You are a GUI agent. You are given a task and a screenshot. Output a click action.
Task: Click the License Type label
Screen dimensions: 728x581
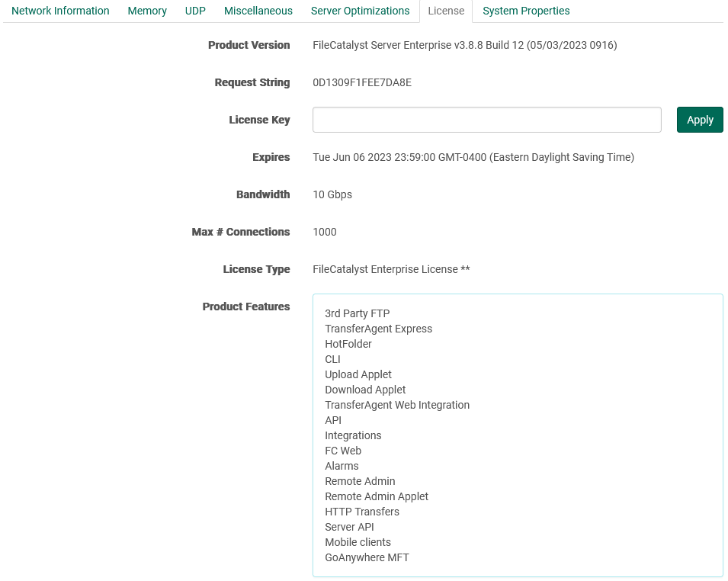(x=256, y=269)
